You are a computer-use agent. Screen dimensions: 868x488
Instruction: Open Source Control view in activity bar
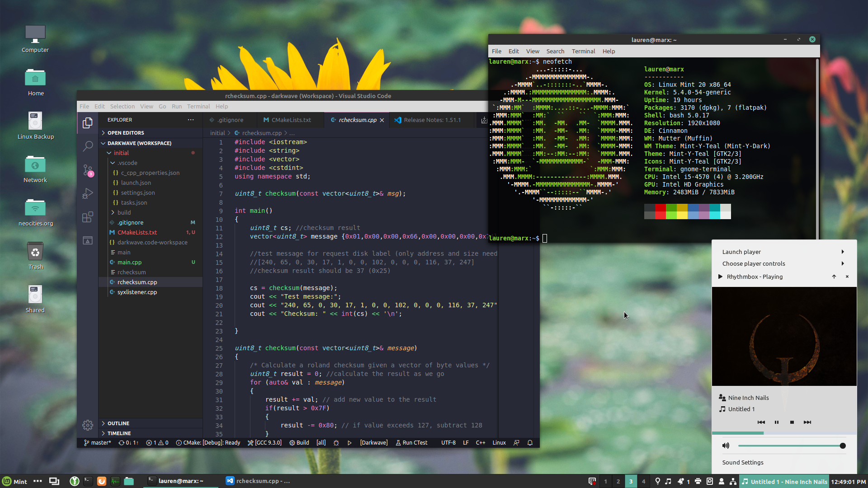pyautogui.click(x=88, y=170)
